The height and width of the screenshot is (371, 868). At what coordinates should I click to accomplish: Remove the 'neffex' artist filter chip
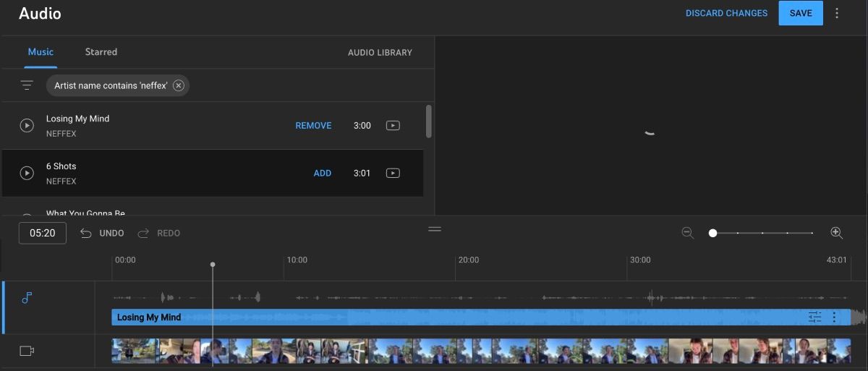coord(179,85)
